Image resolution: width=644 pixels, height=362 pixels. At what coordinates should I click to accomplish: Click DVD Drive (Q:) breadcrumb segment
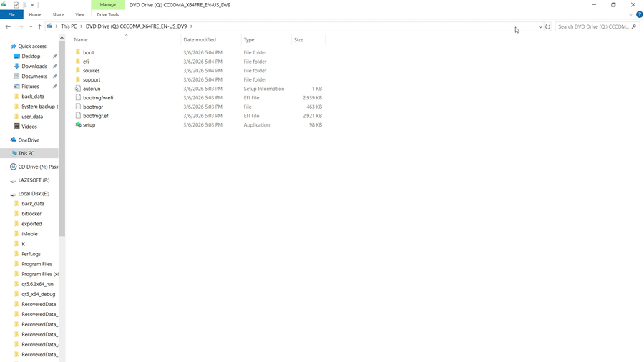(x=136, y=26)
